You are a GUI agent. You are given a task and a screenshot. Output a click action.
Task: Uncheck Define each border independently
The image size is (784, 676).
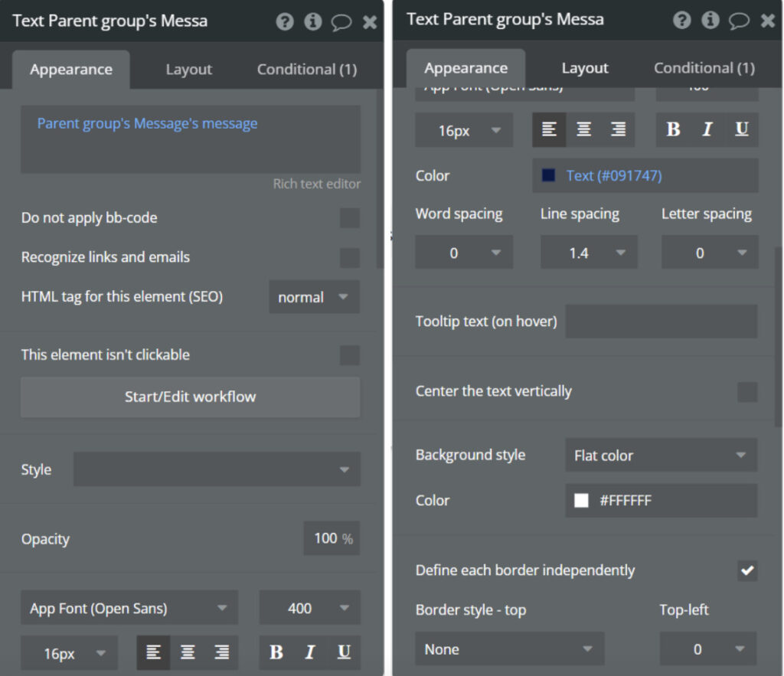[x=747, y=570]
